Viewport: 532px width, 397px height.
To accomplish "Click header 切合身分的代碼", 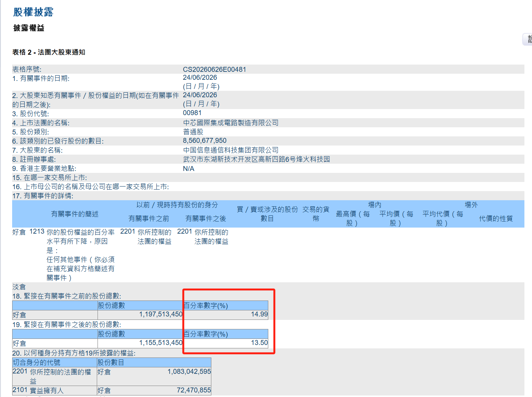I will 36,362.
